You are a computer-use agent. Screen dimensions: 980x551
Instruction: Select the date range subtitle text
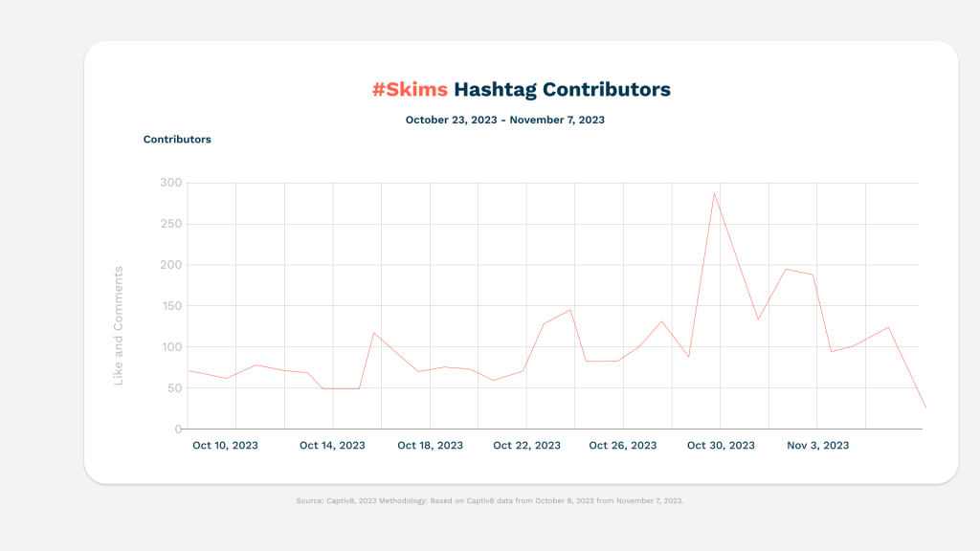[x=505, y=120]
